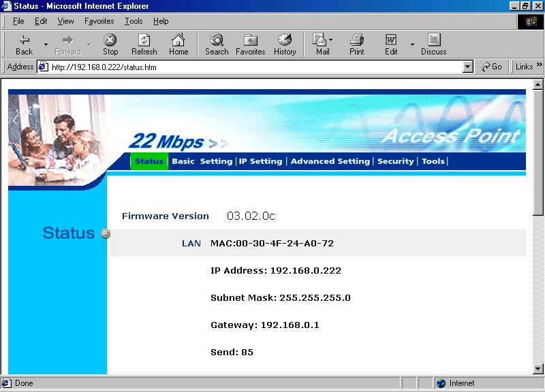Go to Home page icon

point(178,44)
